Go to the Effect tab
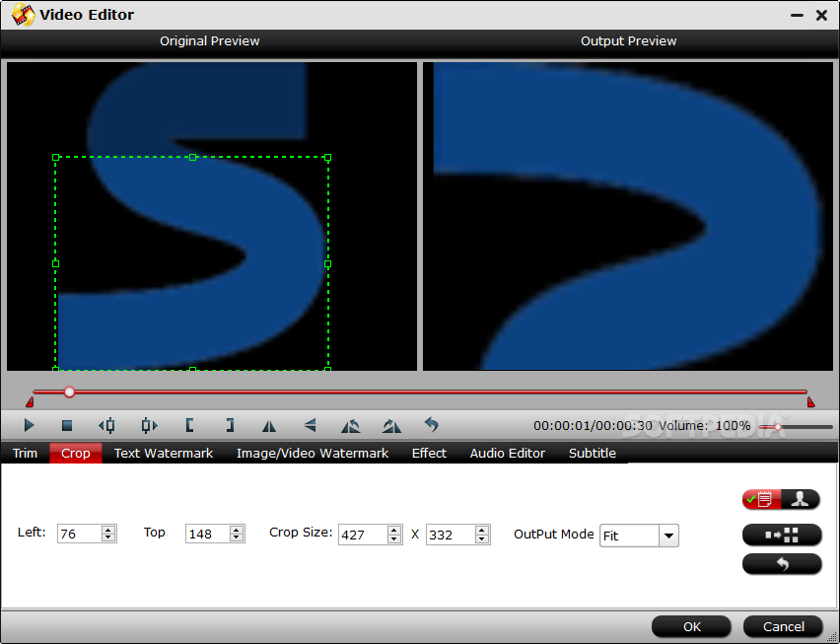The image size is (840, 644). [429, 454]
